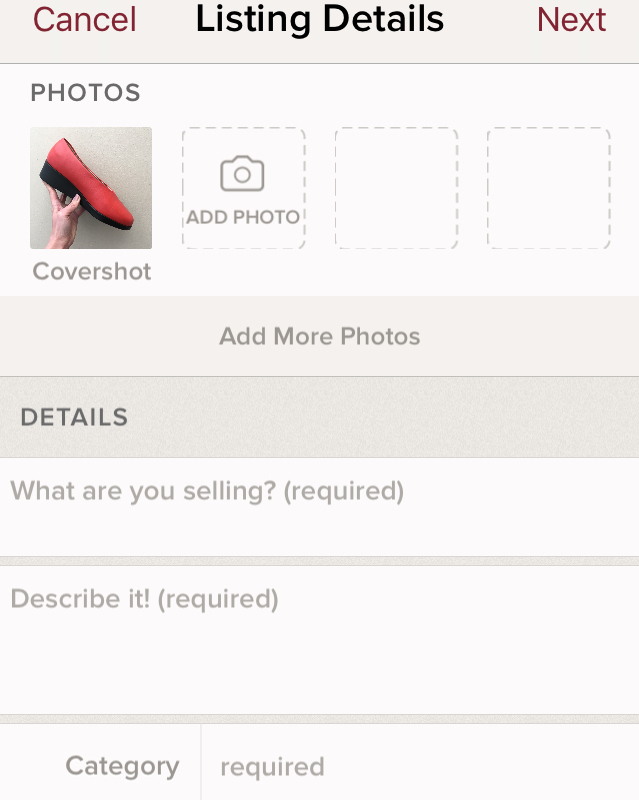The image size is (639, 800).
Task: Select the third photo slot placeholder
Action: [396, 188]
